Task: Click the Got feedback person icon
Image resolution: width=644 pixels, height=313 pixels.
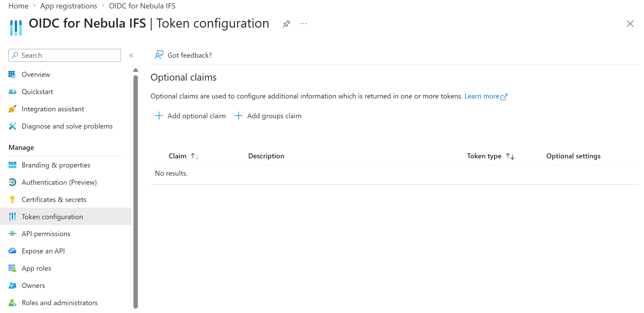Action: [x=159, y=55]
